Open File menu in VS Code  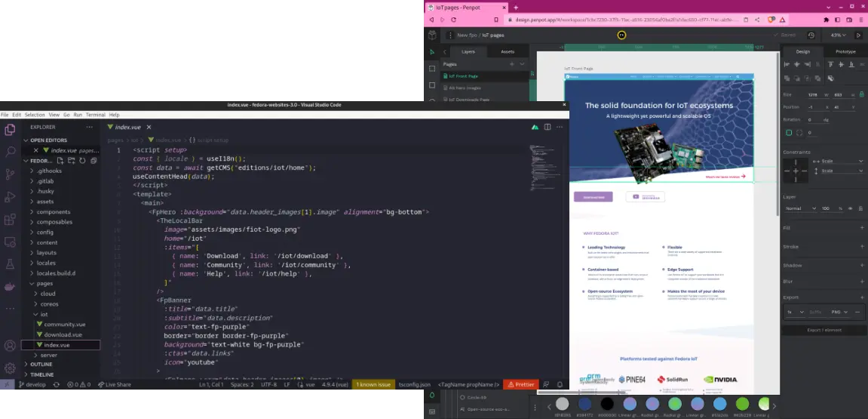(x=5, y=115)
